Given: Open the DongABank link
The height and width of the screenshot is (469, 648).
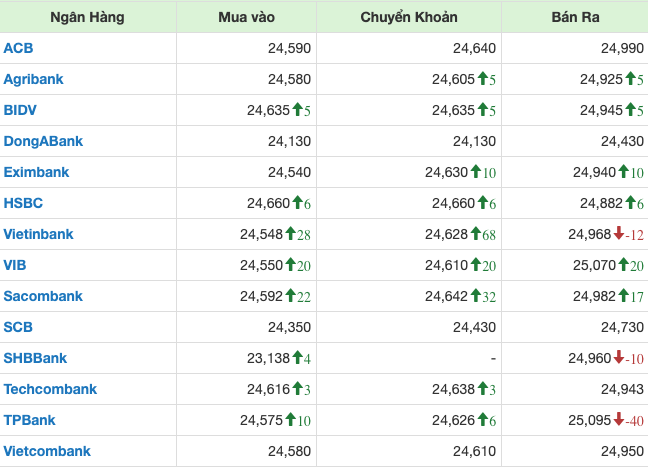Looking at the screenshot, I should [x=43, y=141].
